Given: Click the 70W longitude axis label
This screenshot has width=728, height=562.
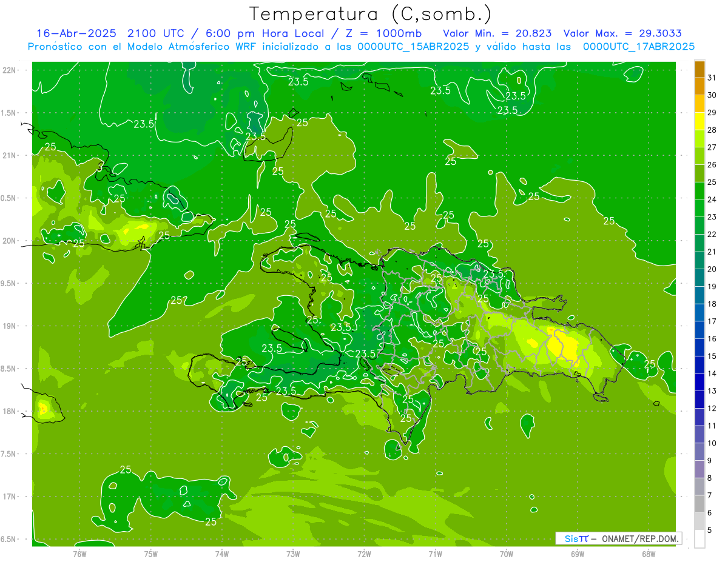Looking at the screenshot, I should pos(506,554).
